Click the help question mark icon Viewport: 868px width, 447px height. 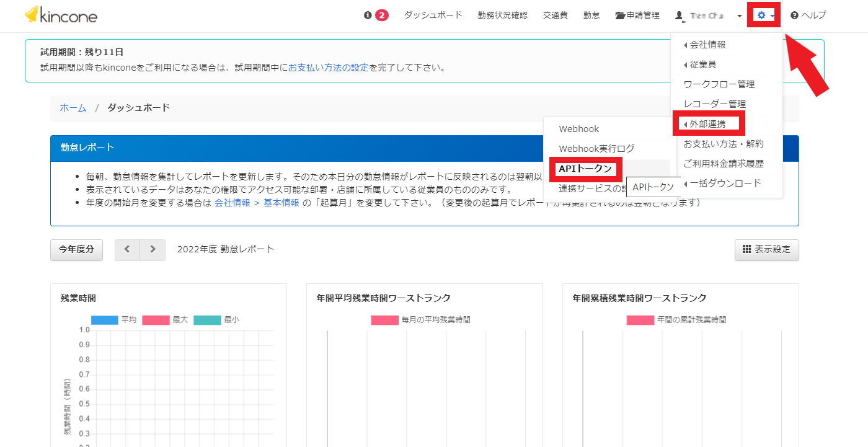pos(794,15)
